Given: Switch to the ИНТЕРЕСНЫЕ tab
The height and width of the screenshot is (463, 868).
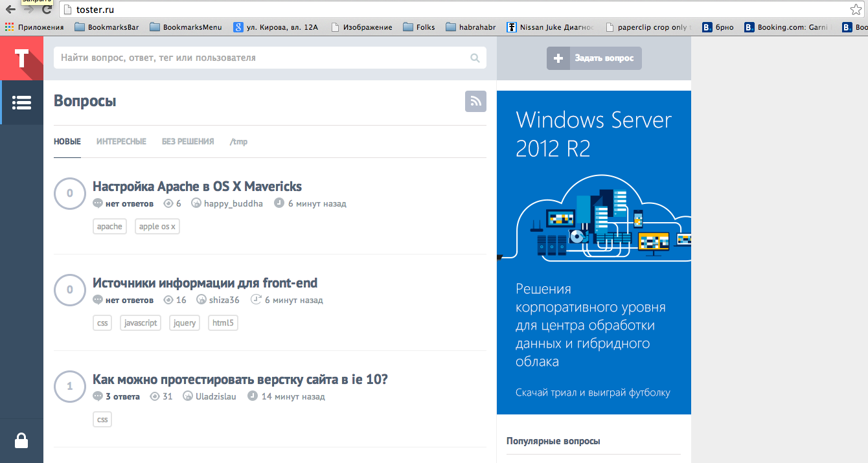Looking at the screenshot, I should (x=121, y=142).
